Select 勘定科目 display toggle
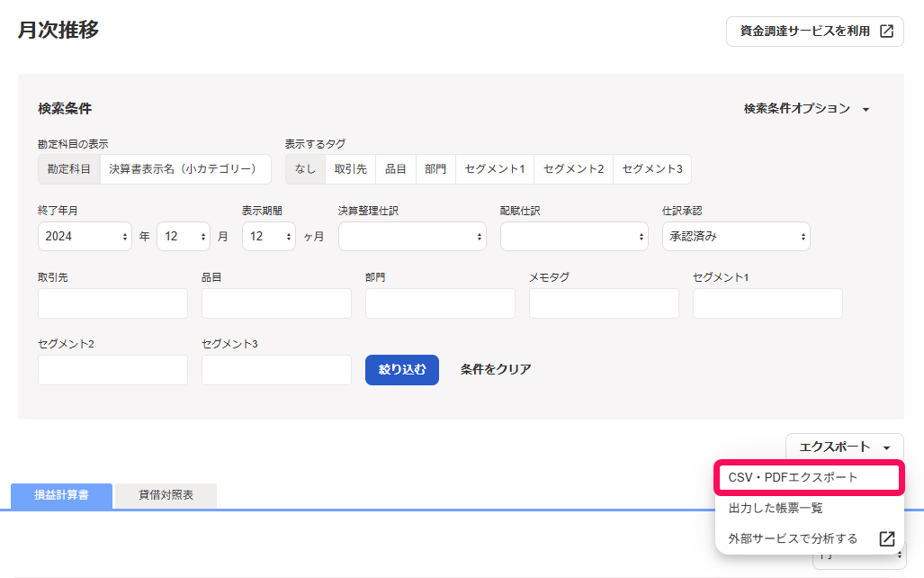The width and height of the screenshot is (924, 578). pos(69,168)
